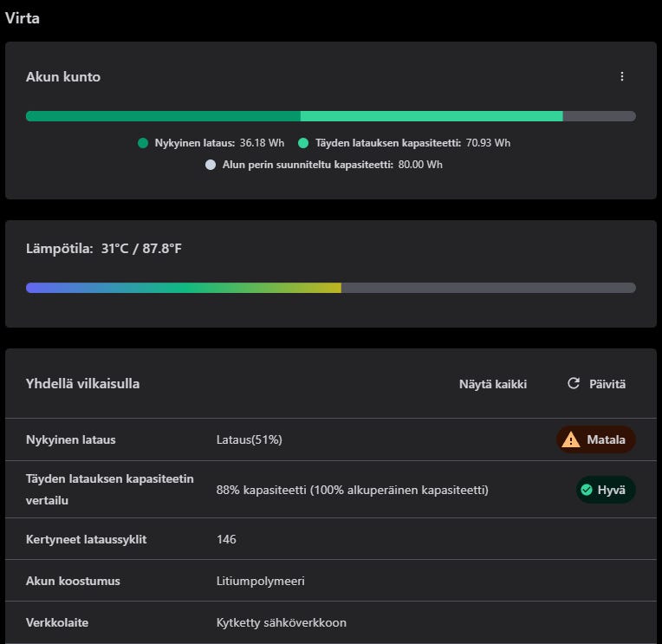The height and width of the screenshot is (644, 662).
Task: Open the three-dot menu in Akun kunto
Action: point(622,76)
